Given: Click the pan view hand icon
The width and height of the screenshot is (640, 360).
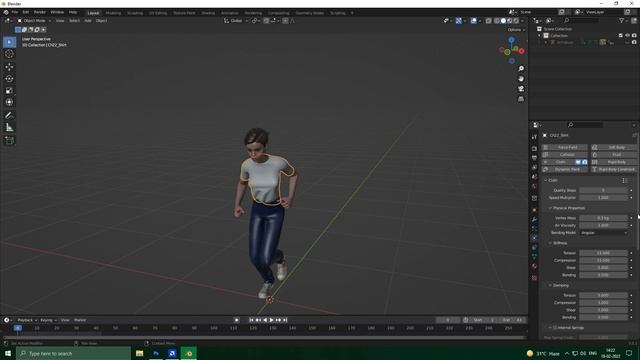Looking at the screenshot, I should point(521,79).
